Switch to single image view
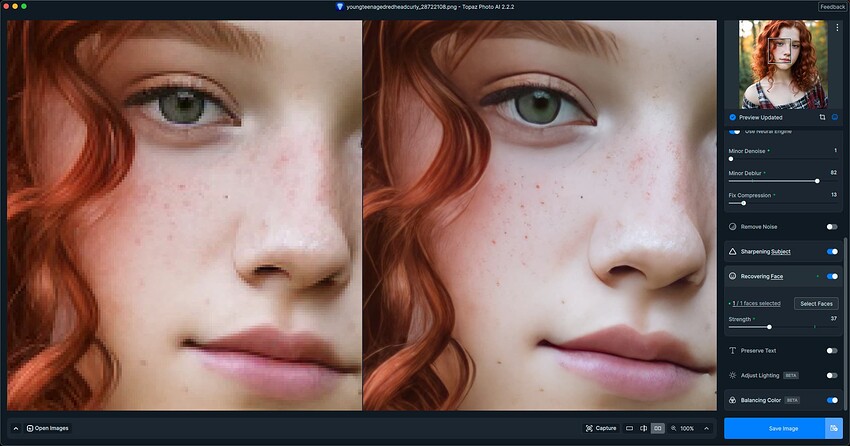 pos(628,428)
